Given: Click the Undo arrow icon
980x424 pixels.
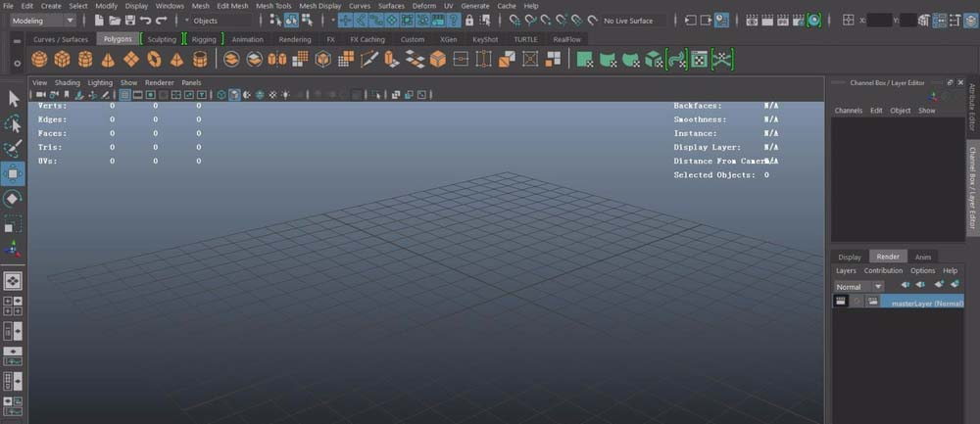Looking at the screenshot, I should click(146, 20).
